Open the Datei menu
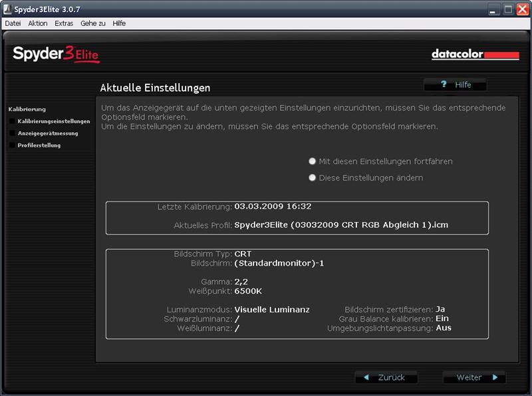 click(x=13, y=23)
